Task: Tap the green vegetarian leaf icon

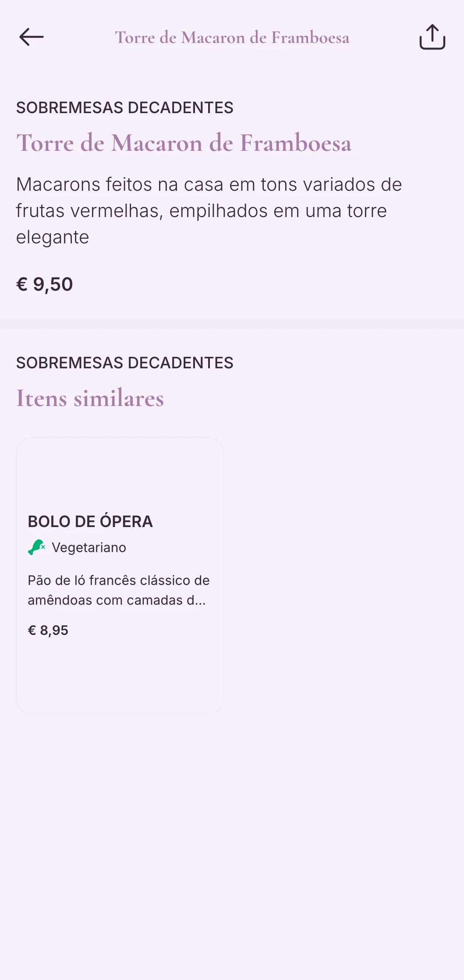Action: [x=36, y=547]
